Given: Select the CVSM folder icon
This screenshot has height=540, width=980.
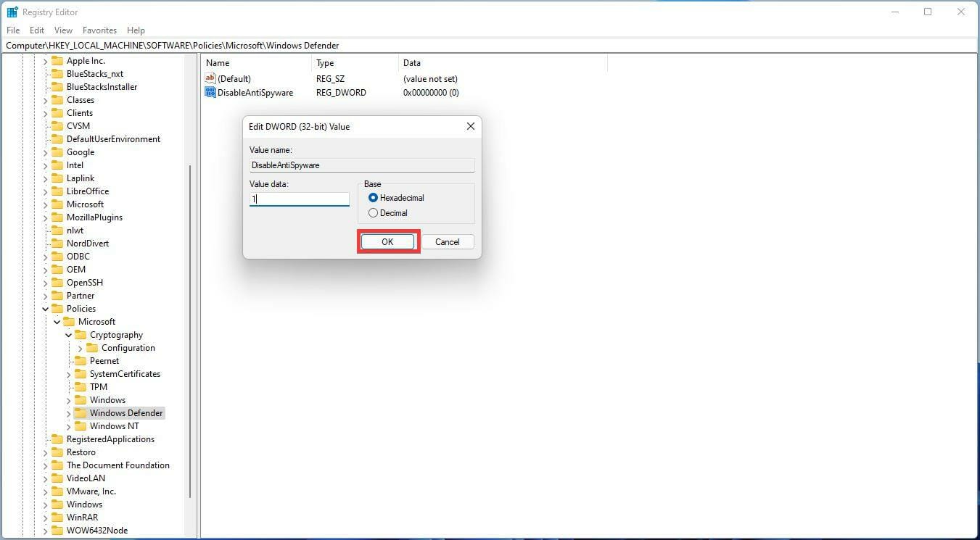Looking at the screenshot, I should click(57, 126).
